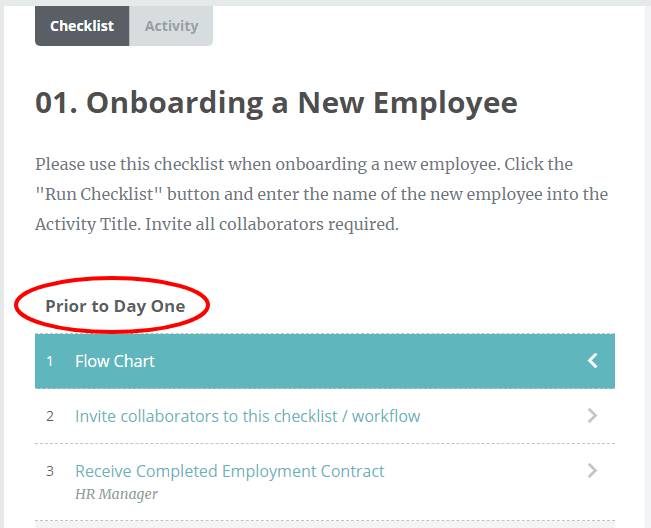Image resolution: width=651 pixels, height=528 pixels.
Task: Open the Activity tab
Action: pos(171,26)
